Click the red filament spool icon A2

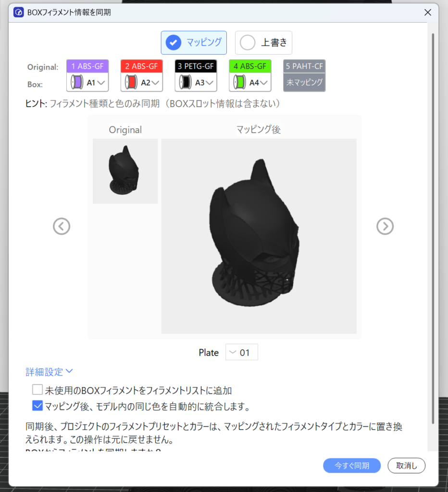[130, 83]
